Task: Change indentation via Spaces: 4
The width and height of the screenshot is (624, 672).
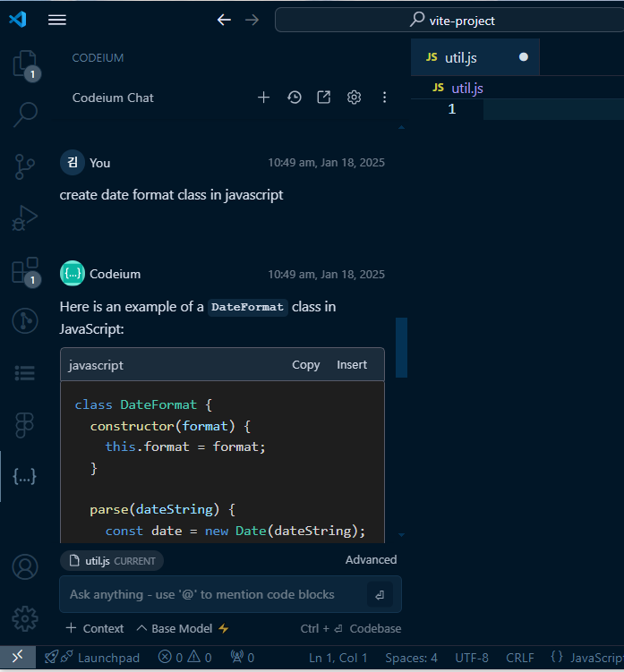Action: [411, 658]
